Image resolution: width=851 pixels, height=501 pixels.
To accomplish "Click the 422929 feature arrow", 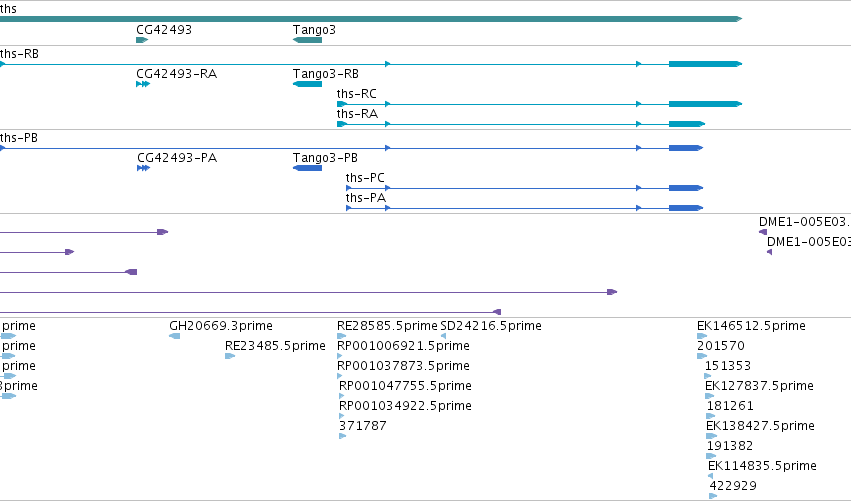I will [x=713, y=496].
